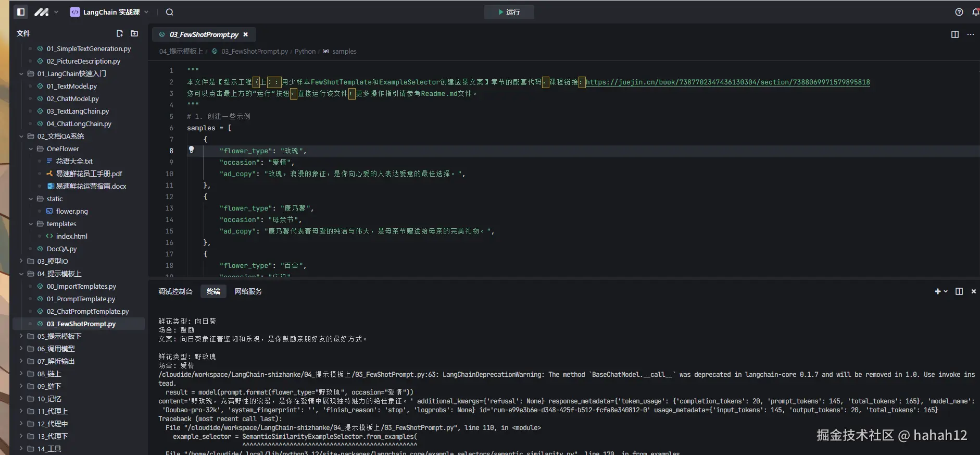The width and height of the screenshot is (980, 455).
Task: Open the help question mark icon
Action: (959, 12)
